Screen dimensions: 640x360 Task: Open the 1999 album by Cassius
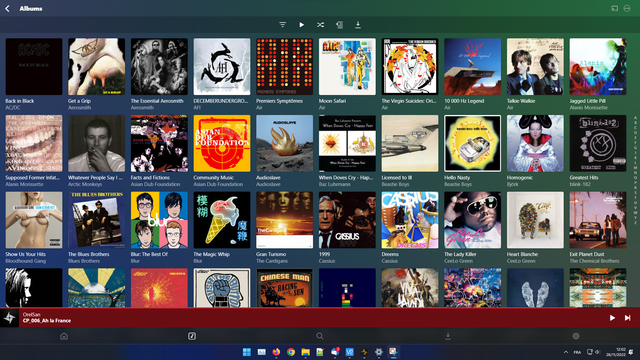tap(347, 220)
